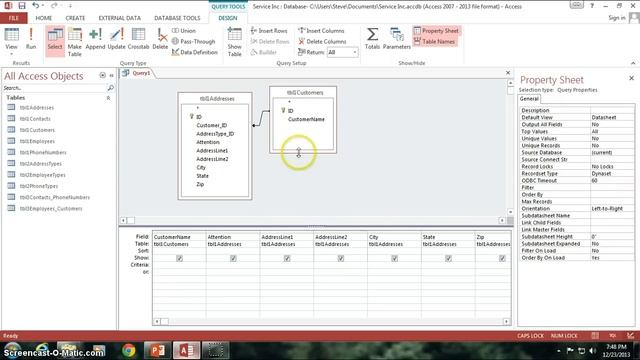Viewport: 640px width, 360px height.
Task: Open Show Table dialog
Action: 235,42
